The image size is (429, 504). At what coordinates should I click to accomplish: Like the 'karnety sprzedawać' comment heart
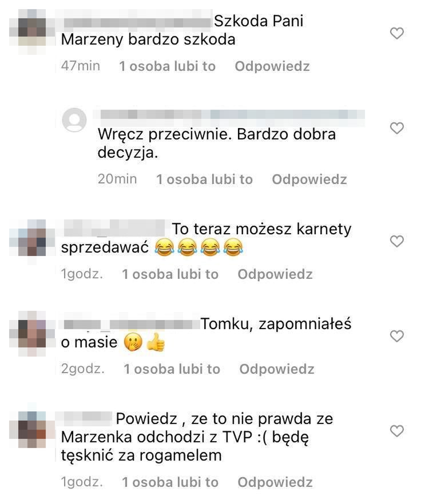click(x=397, y=241)
